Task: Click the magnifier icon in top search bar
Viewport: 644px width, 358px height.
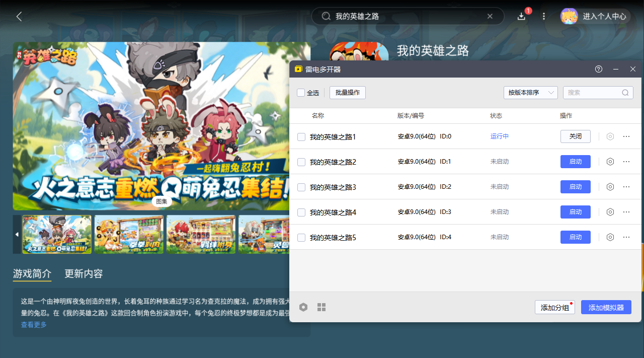Action: pos(326,17)
